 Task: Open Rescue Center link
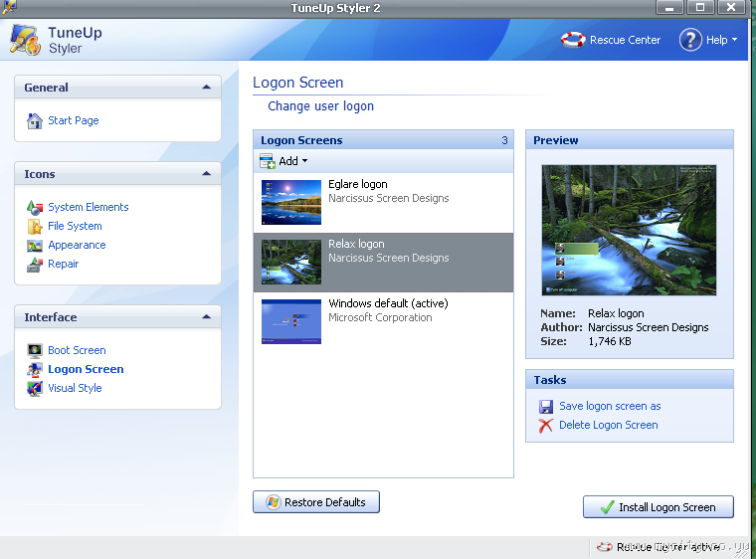coord(625,40)
